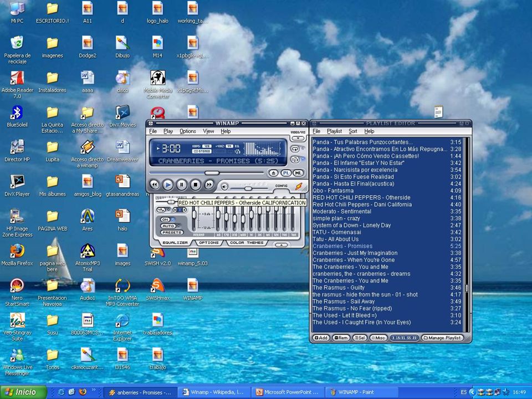Select the BlueSoleil desktop icon
The width and height of the screenshot is (532, 399).
pos(17,117)
